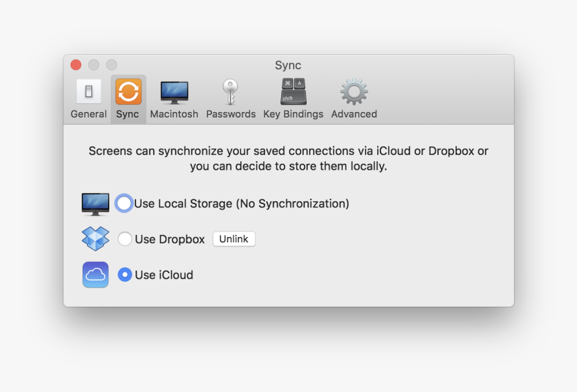Switch to the Passwords tab label
Image resolution: width=577 pixels, height=392 pixels.
click(231, 114)
